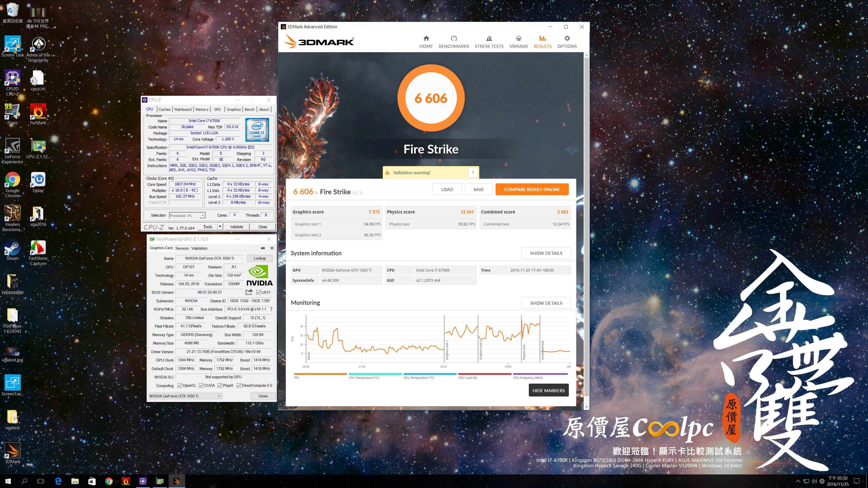This screenshot has width=868, height=488.
Task: Click purple CPU Frequency legend bar
Action: point(540,374)
